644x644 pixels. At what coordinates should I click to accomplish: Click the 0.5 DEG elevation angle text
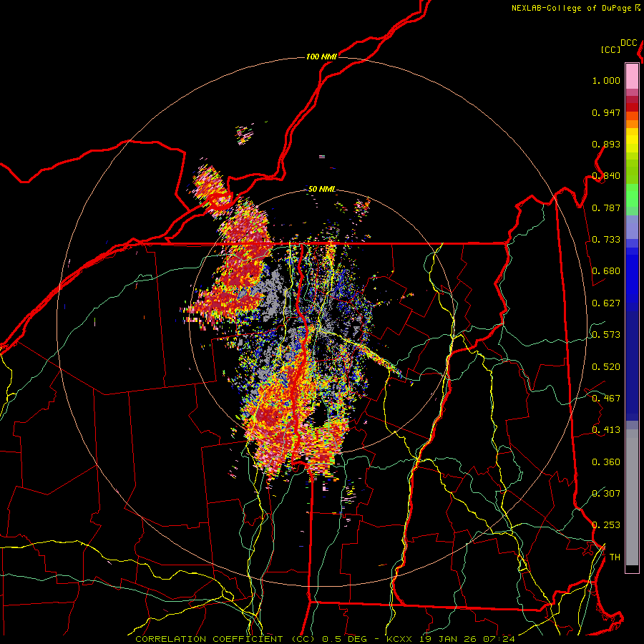pyautogui.click(x=343, y=639)
